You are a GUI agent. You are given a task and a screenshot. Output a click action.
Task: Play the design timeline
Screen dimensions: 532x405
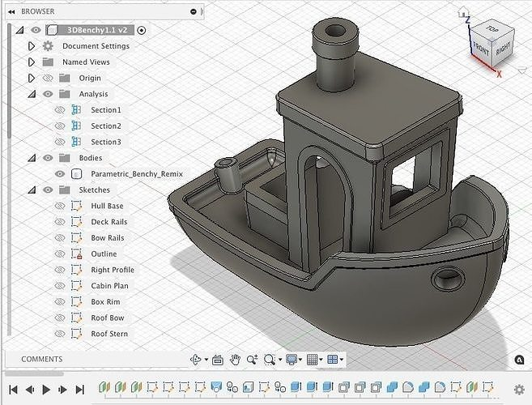46,390
